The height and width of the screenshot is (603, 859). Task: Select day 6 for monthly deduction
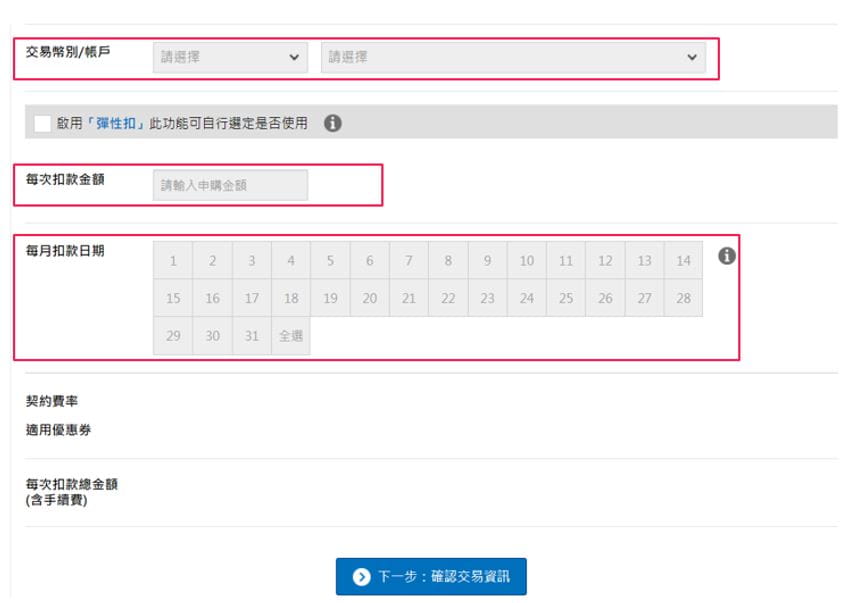tap(369, 261)
